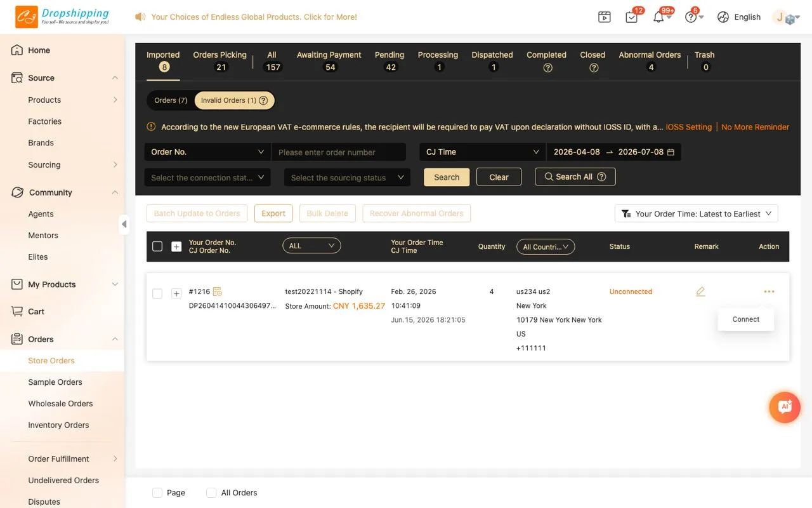Click the VAT warning info icon
This screenshot has height=508, width=812.
tap(151, 127)
